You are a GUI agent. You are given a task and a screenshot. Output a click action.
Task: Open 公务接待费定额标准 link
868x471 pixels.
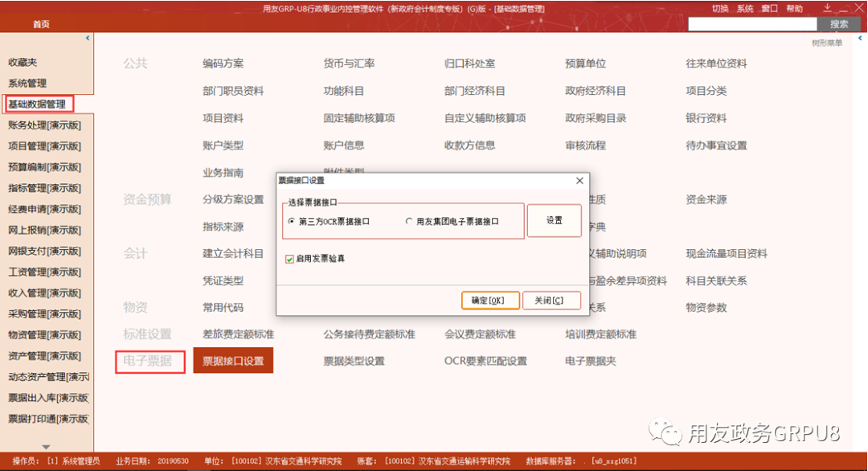tap(369, 334)
